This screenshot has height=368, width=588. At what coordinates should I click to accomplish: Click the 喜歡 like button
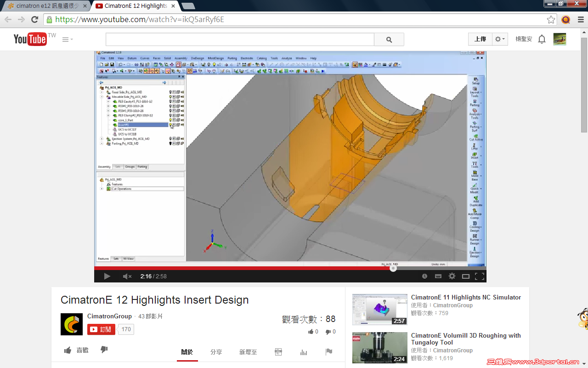point(76,350)
